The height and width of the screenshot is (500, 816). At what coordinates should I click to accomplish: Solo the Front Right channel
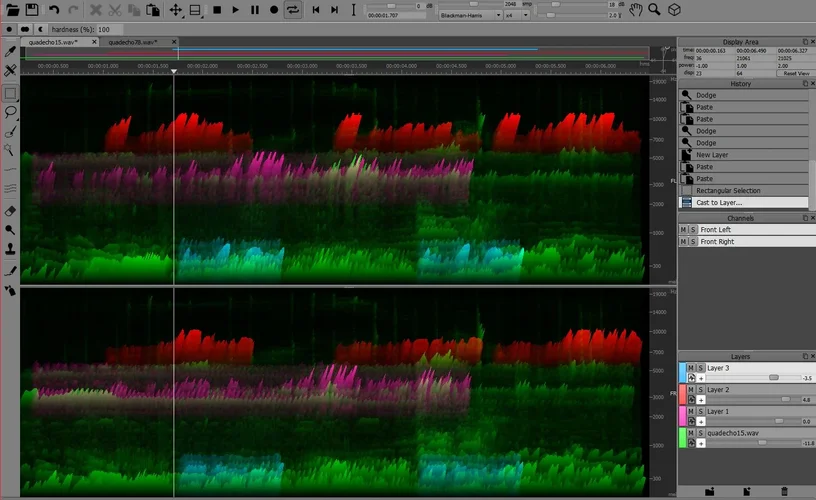pyautogui.click(x=693, y=241)
